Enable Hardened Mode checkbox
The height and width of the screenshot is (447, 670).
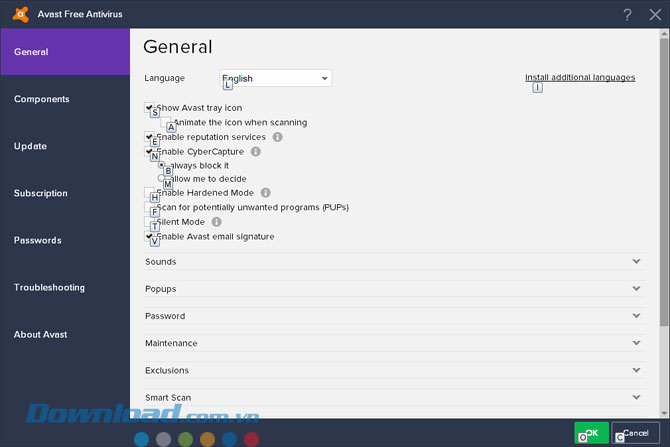tap(149, 192)
